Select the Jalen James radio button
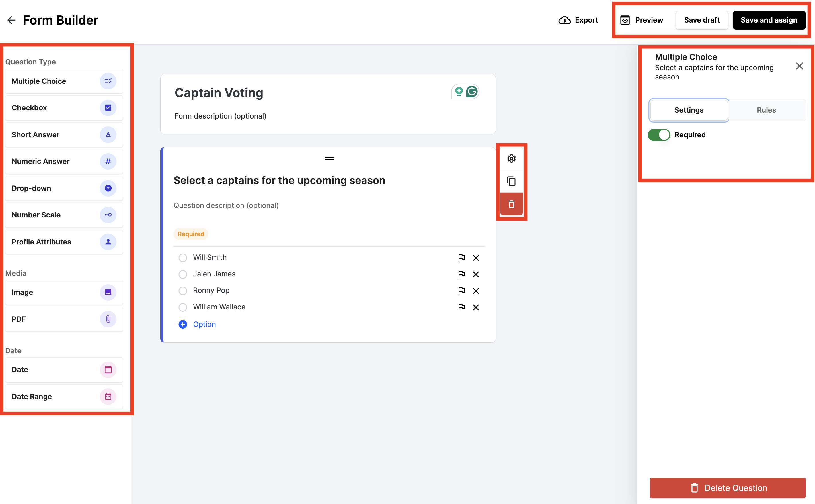Screen dimensions: 815x504 point(182,274)
